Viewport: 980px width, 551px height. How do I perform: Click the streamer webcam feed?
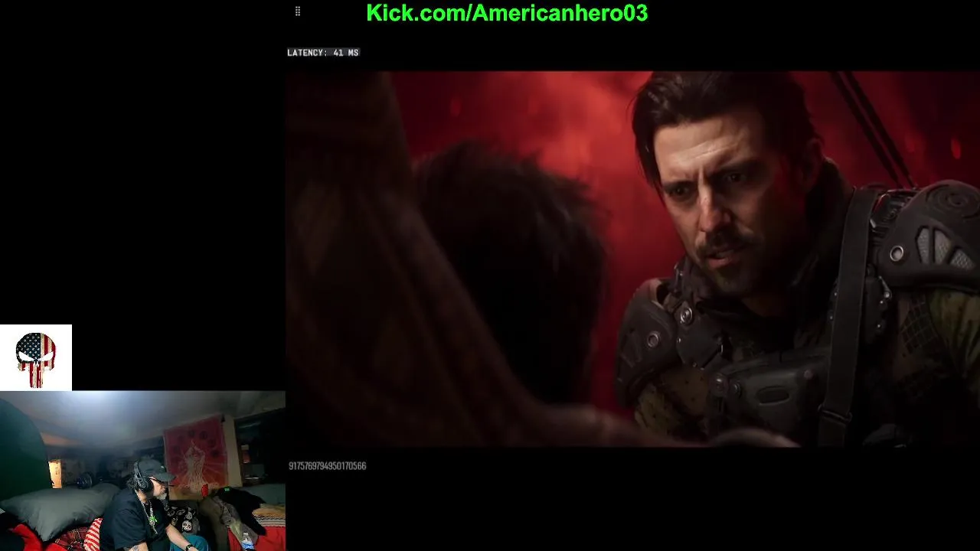coord(142,471)
